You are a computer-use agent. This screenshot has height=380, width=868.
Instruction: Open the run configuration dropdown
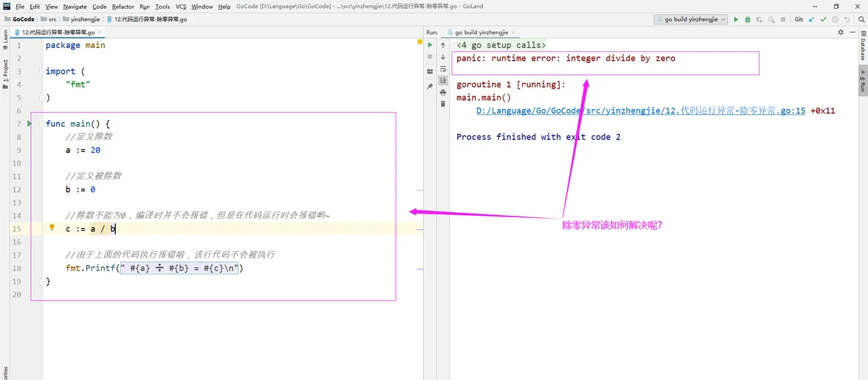point(691,20)
